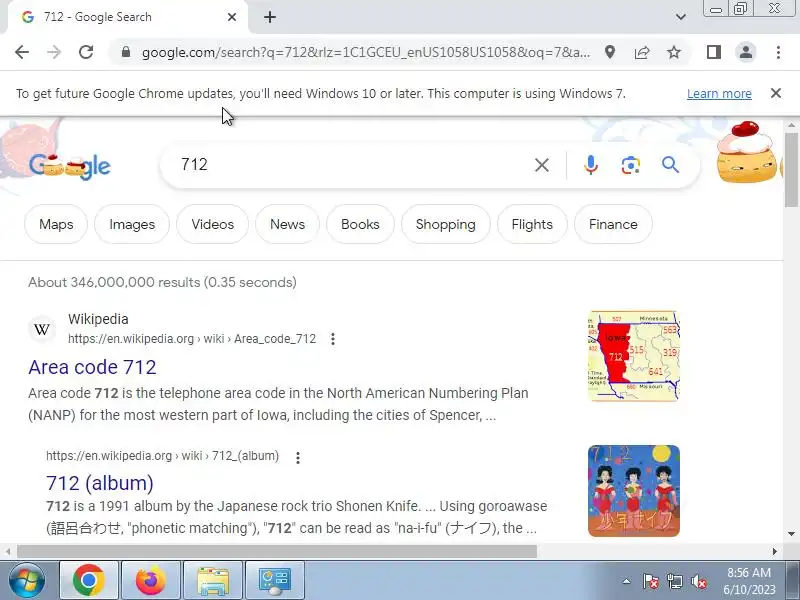800x600 pixels.
Task: Open the network status tray icon
Action: [674, 581]
